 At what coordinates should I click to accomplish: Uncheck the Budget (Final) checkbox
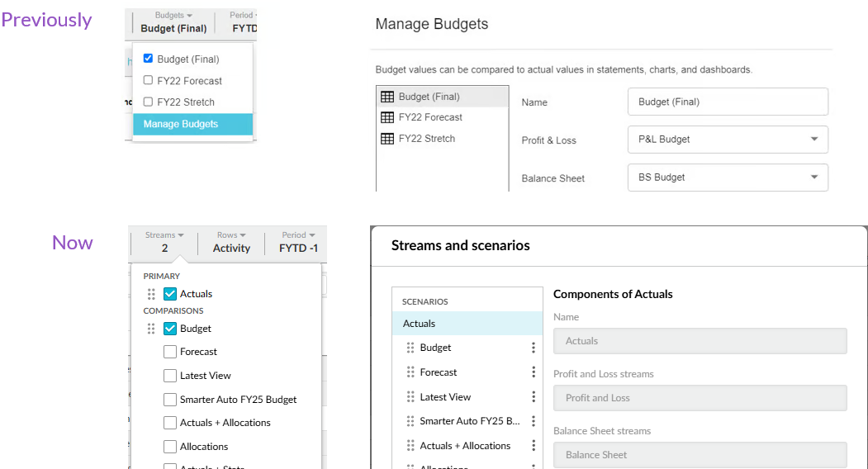[148, 59]
